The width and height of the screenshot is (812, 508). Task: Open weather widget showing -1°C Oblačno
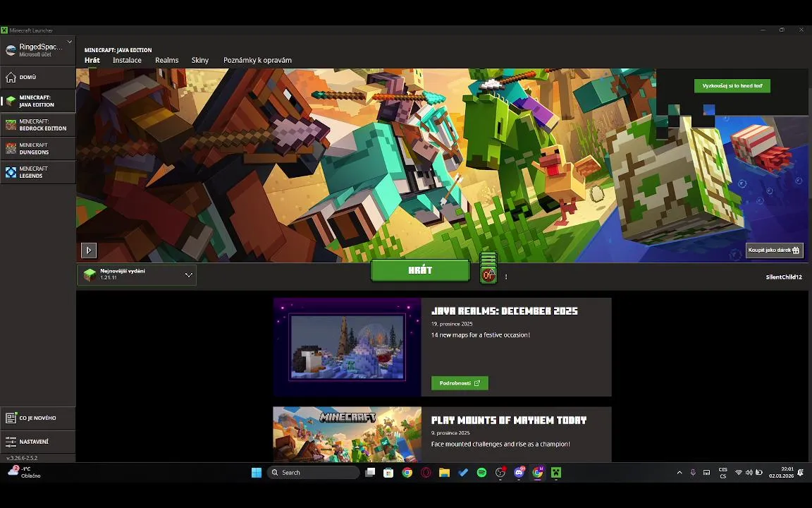(x=24, y=472)
